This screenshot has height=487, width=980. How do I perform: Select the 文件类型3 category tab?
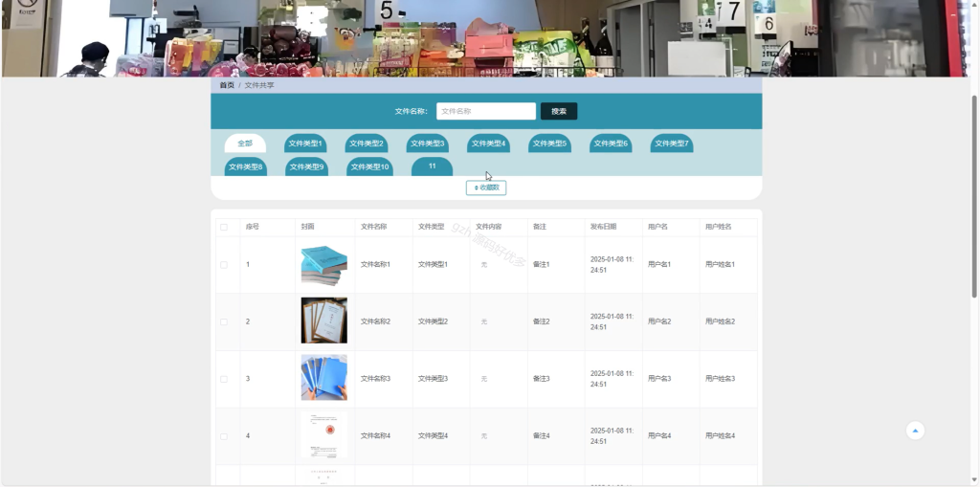tap(428, 144)
